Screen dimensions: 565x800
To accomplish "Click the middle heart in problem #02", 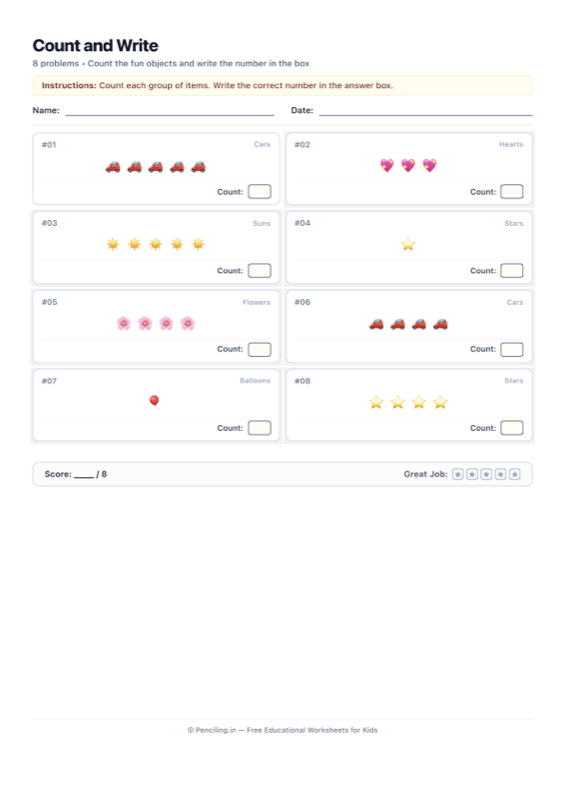I will pos(408,166).
